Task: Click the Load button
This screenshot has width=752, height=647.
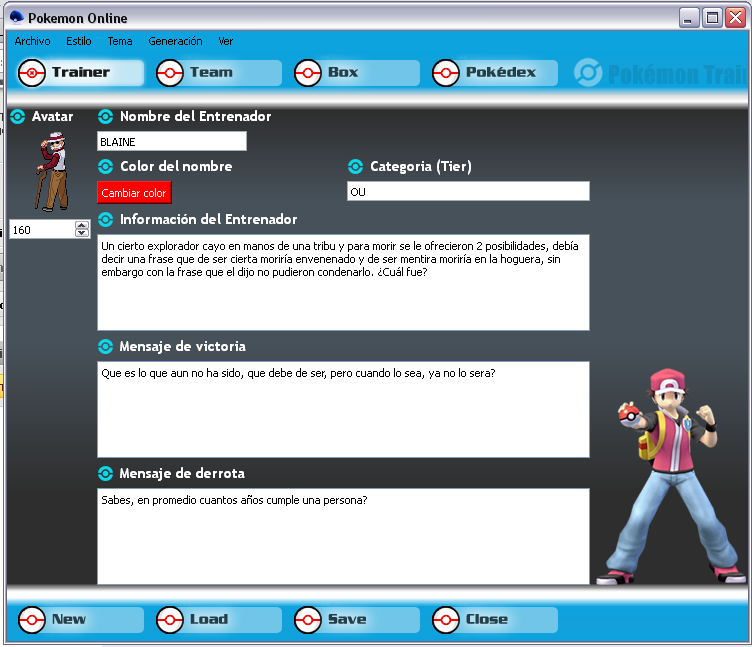Action: 218,620
